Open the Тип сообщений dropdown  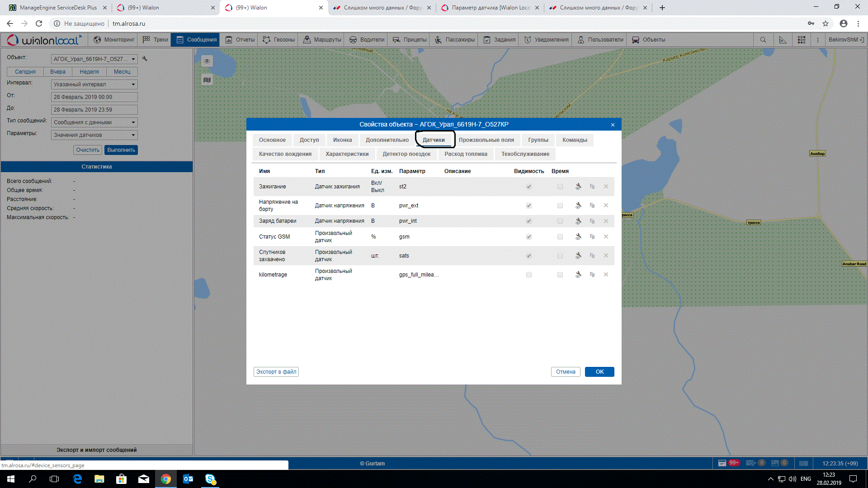tap(94, 122)
